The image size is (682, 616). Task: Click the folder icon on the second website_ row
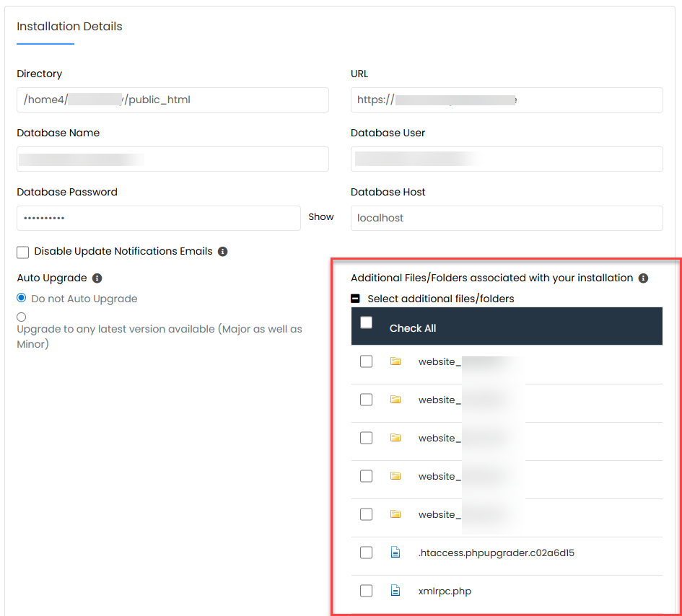(x=395, y=400)
